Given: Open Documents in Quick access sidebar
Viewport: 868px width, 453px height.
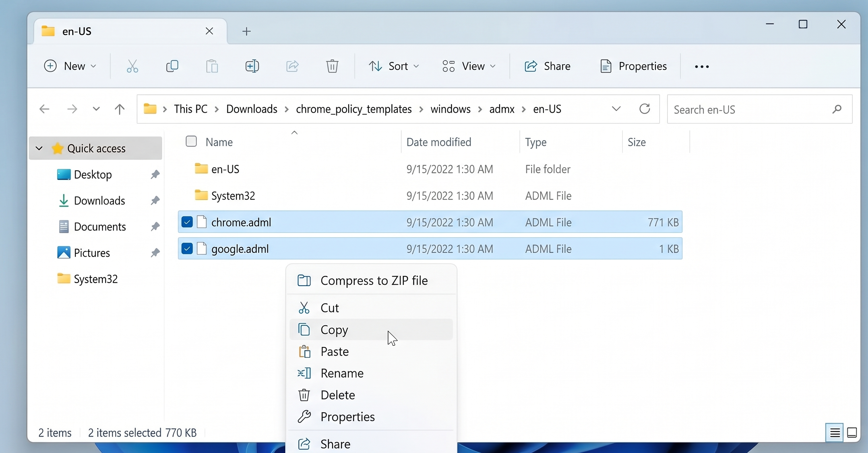Looking at the screenshot, I should (100, 226).
